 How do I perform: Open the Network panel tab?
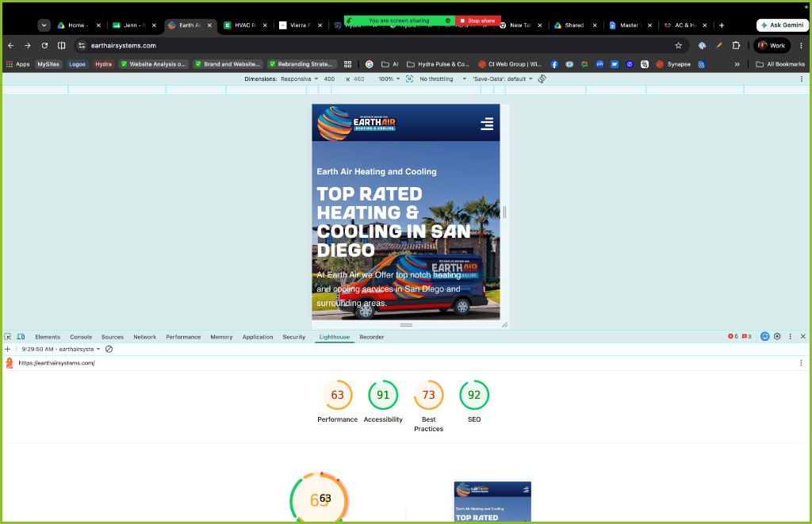(144, 337)
